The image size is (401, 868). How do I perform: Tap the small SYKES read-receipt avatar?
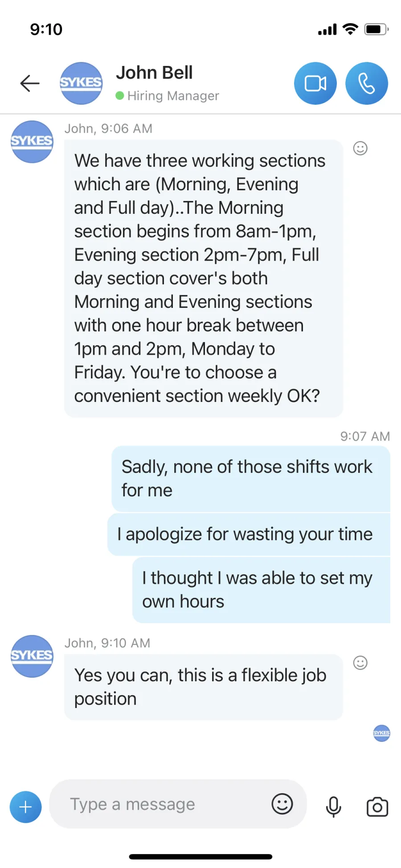click(x=381, y=733)
